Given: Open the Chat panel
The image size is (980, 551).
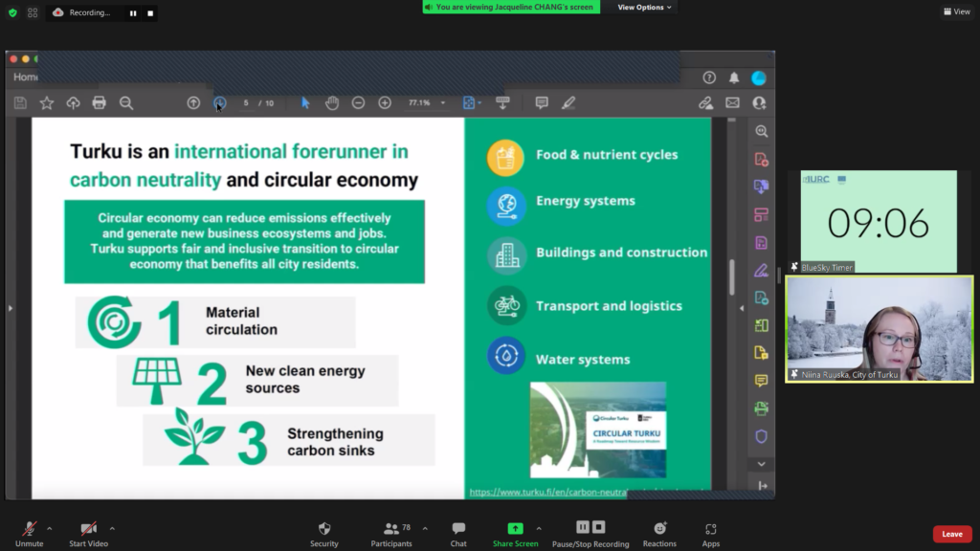Looking at the screenshot, I should pos(458,533).
